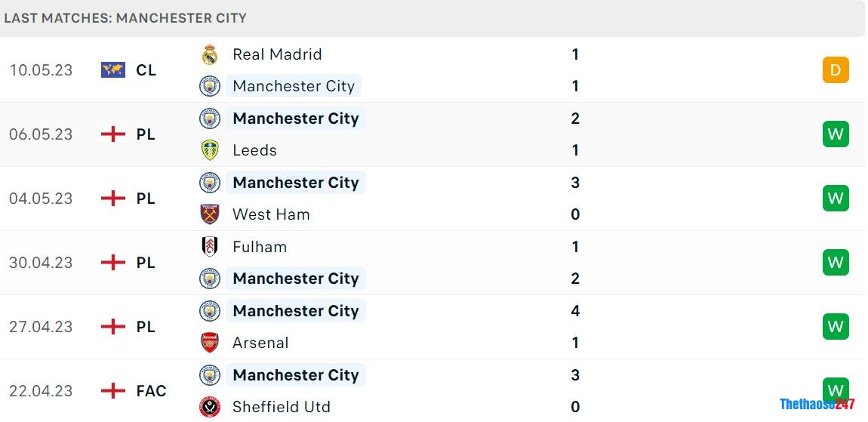
Task: Click the West Ham crest icon
Action: point(210,214)
